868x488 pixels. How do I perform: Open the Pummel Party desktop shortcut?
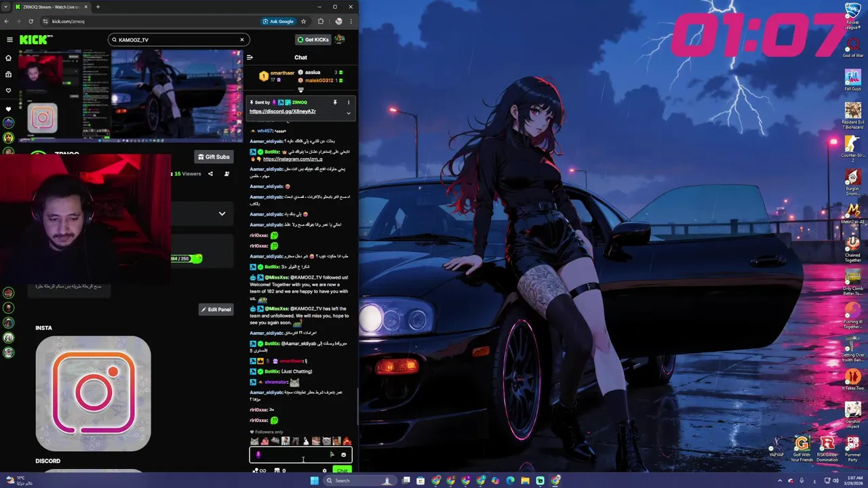[x=852, y=449]
